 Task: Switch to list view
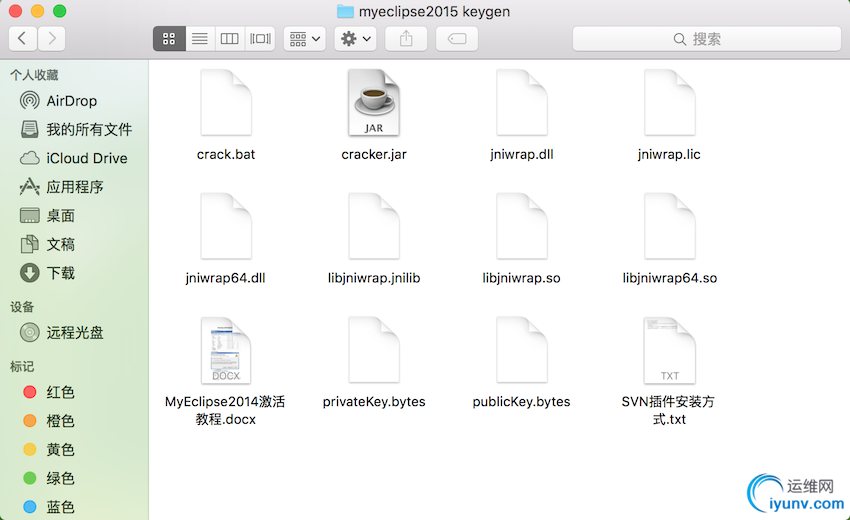pos(199,38)
